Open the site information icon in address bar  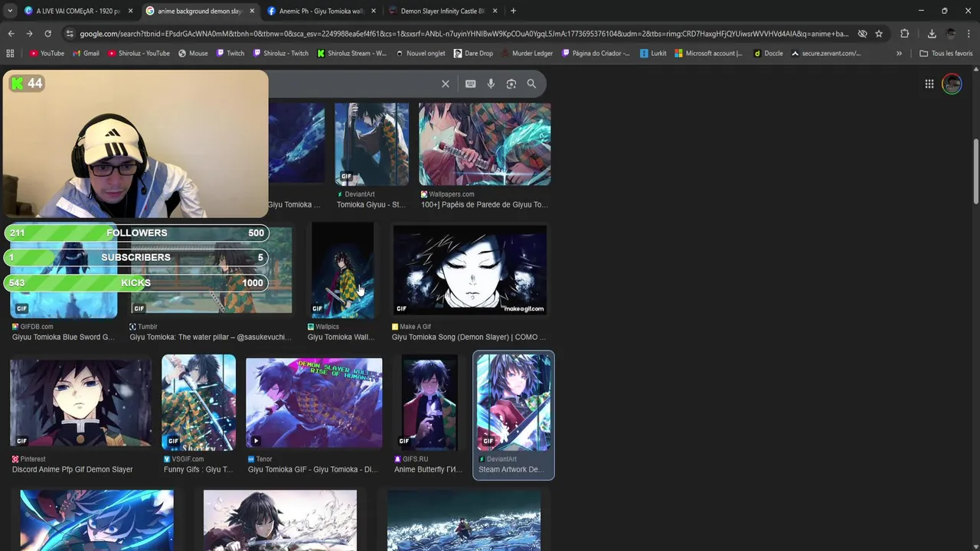tap(70, 34)
